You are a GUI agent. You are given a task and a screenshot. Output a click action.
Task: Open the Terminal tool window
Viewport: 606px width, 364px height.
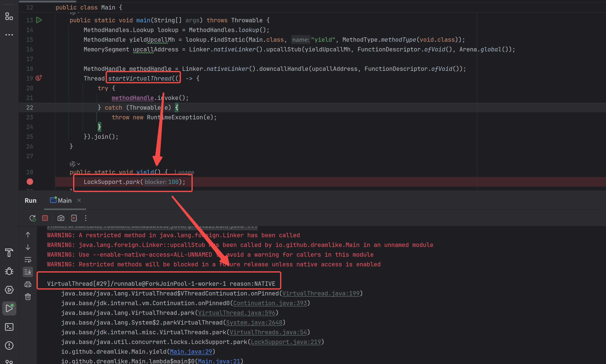[x=9, y=327]
